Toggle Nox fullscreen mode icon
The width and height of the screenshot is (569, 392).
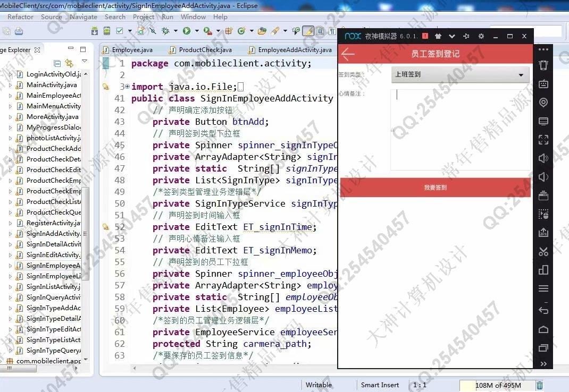click(x=543, y=140)
